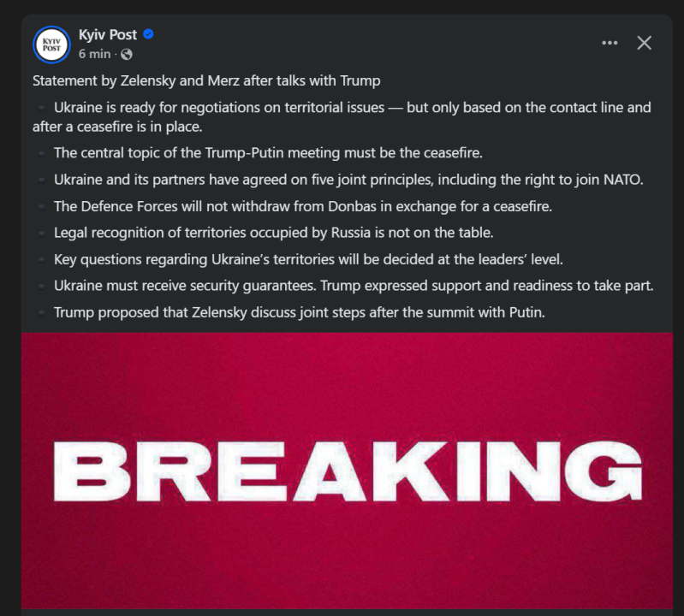Click the bullet marker before "Trump proposed"
Image resolution: width=684 pixels, height=616 pixels.
tap(40, 313)
